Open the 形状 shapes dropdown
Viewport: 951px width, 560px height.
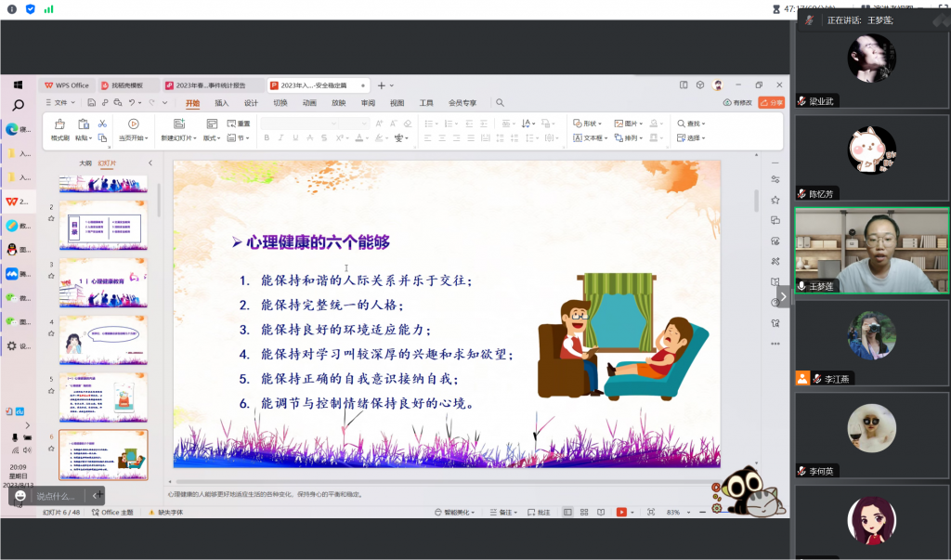(x=587, y=124)
